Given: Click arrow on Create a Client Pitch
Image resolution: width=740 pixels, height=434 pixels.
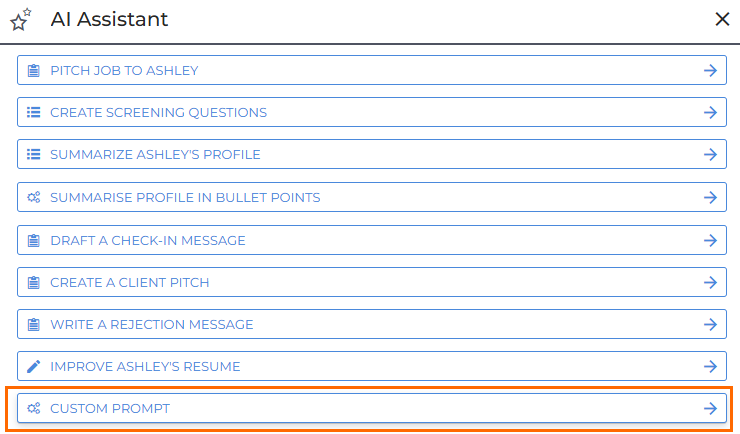Looking at the screenshot, I should pyautogui.click(x=710, y=283).
